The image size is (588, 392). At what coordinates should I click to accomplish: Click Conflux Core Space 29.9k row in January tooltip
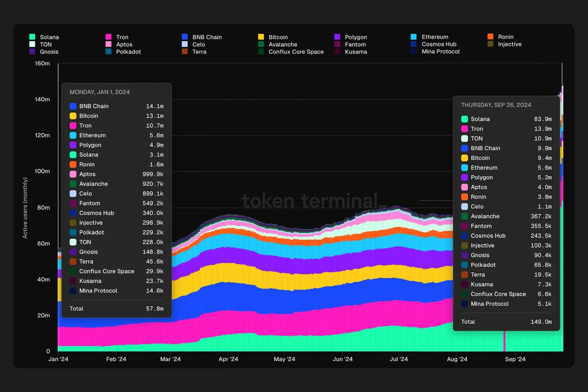point(117,271)
